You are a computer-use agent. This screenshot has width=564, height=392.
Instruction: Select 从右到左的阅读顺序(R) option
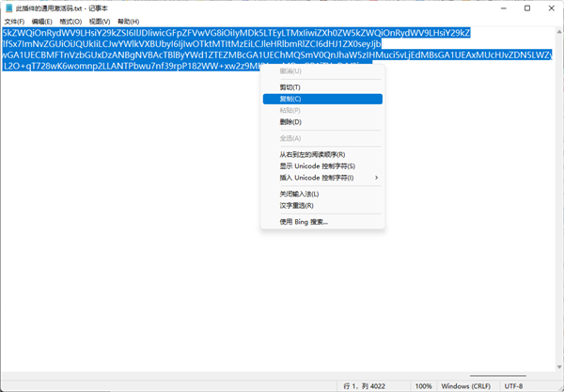(322, 155)
